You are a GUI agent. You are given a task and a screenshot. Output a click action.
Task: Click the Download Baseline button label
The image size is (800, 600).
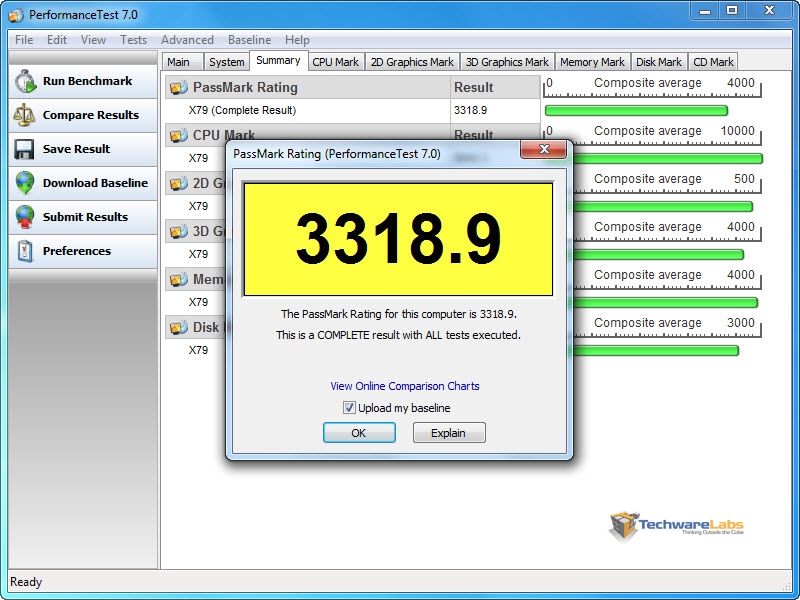[x=95, y=183]
